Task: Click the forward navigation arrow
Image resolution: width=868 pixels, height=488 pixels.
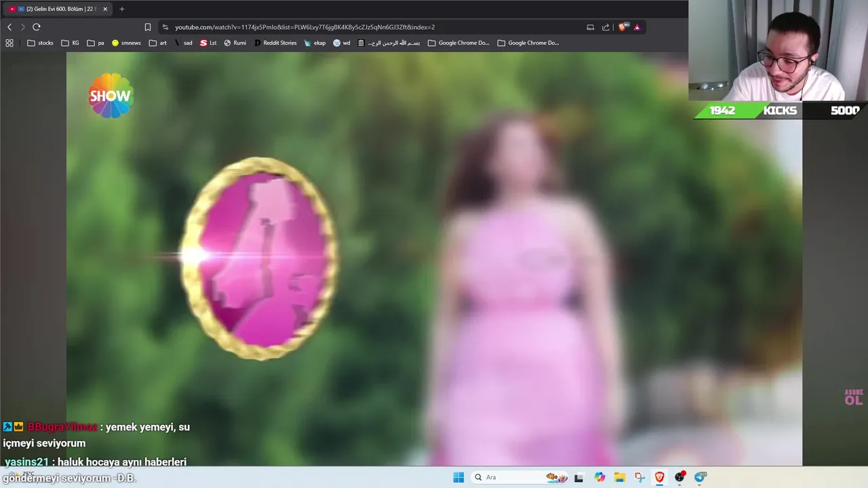Action: click(x=22, y=27)
